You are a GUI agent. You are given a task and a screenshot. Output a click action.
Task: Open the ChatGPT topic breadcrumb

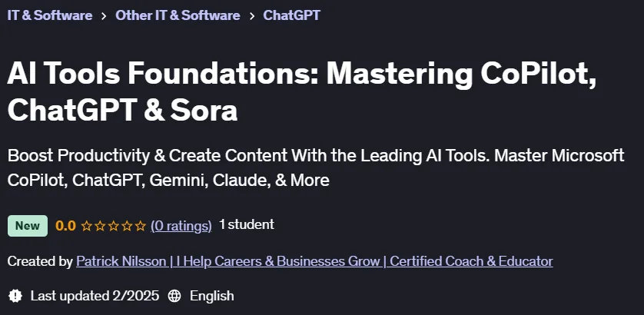click(x=291, y=15)
